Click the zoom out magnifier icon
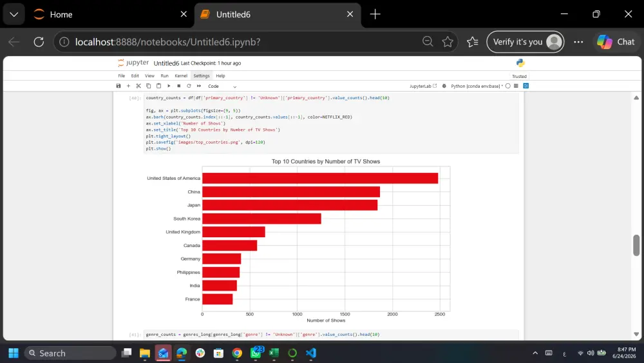Viewport: 644px width, 363px height. pyautogui.click(x=428, y=41)
